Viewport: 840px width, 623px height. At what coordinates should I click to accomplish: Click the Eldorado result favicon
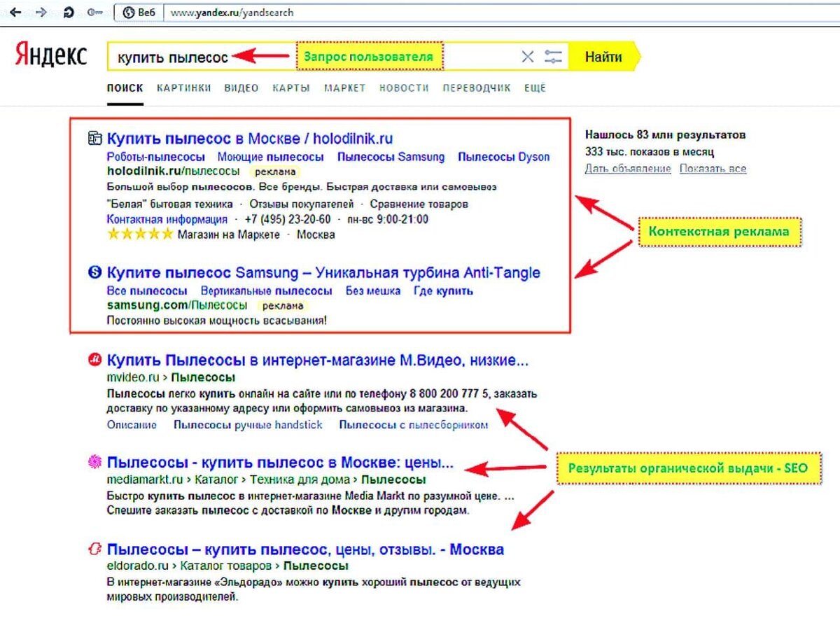click(94, 549)
